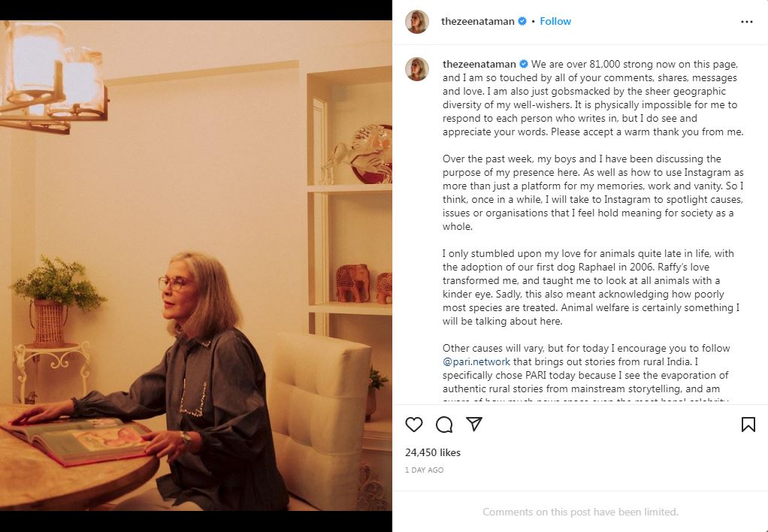Open the comments via the speech bubble icon
The image size is (768, 532).
pos(444,425)
